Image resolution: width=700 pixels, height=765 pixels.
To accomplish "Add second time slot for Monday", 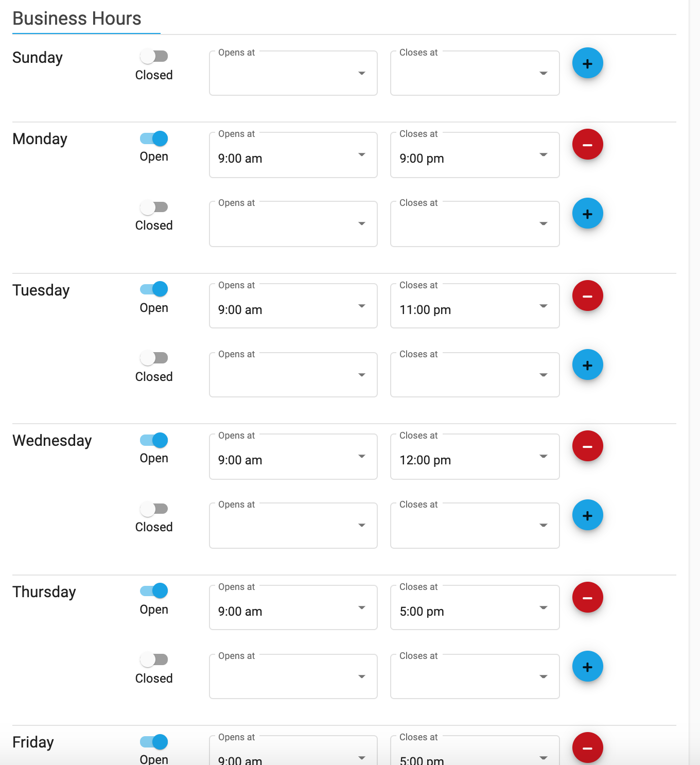I will pyautogui.click(x=587, y=214).
